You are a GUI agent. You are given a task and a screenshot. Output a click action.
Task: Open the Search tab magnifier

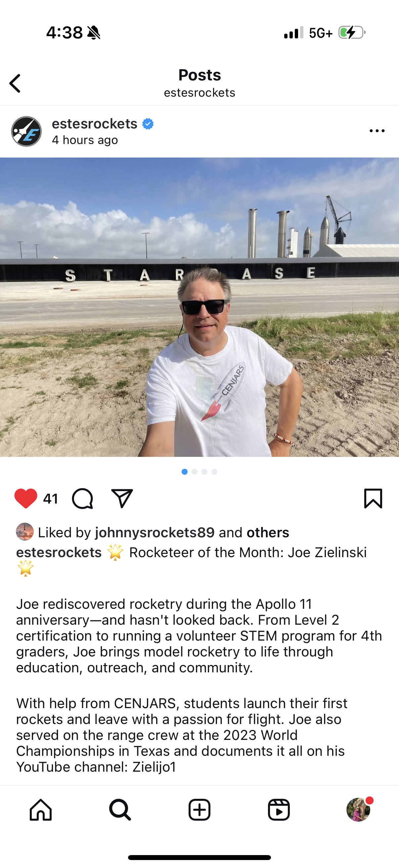120,810
